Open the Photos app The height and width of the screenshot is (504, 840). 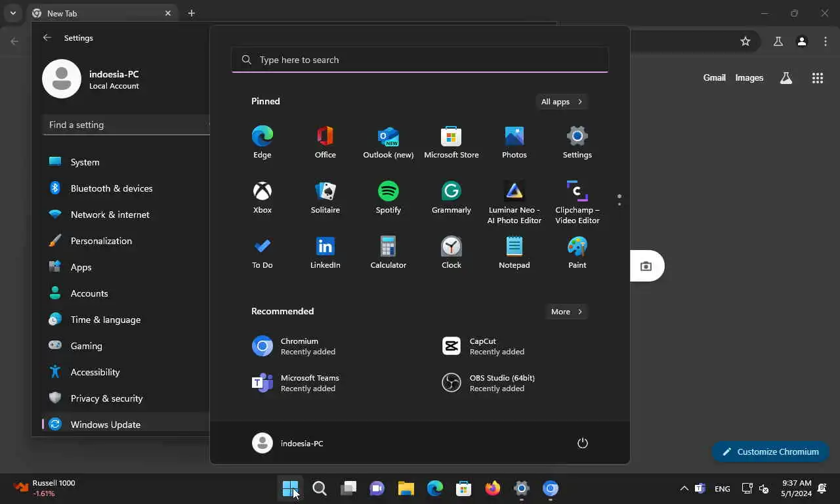coord(514,142)
